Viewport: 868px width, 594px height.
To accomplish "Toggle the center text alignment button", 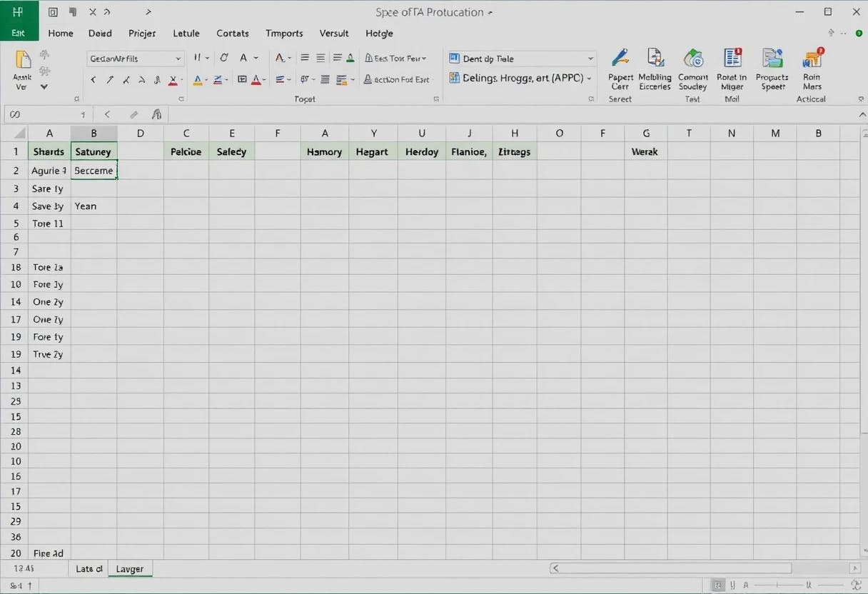I will [x=321, y=58].
